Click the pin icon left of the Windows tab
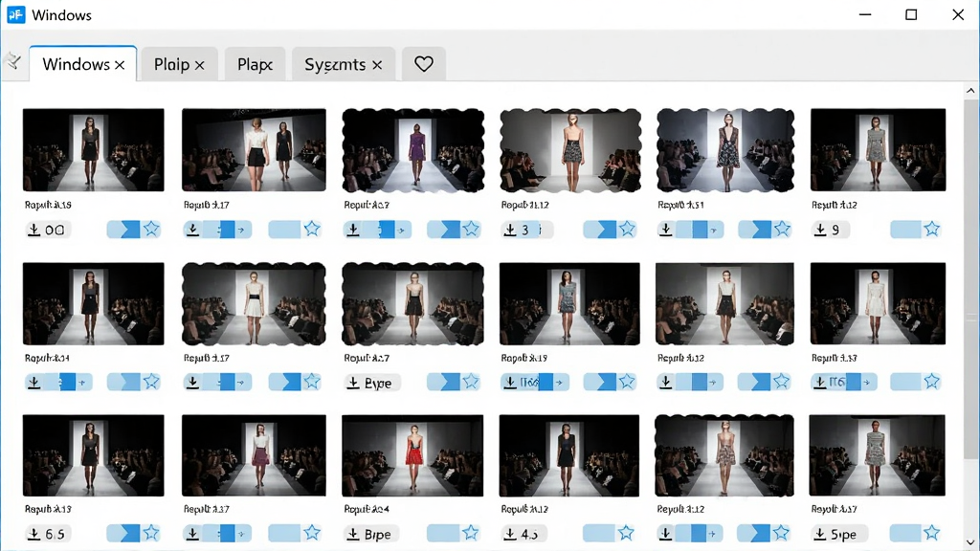 pyautogui.click(x=13, y=61)
